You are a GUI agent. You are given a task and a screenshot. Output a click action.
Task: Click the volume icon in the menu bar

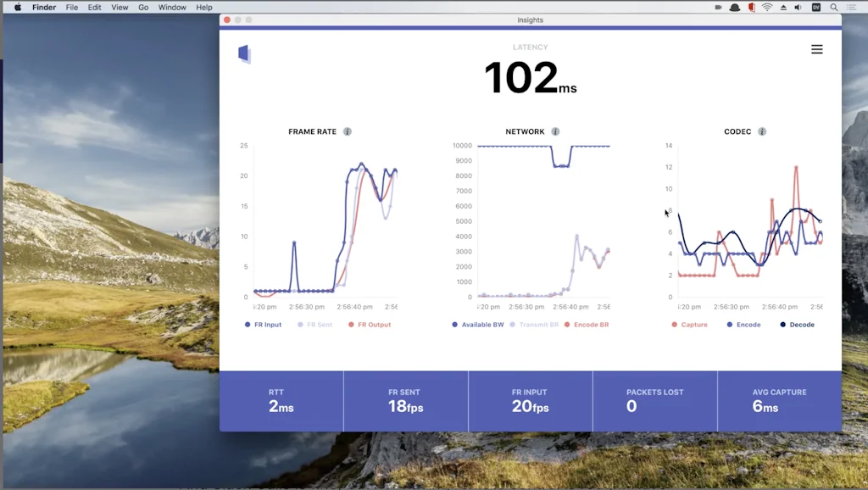[798, 7]
